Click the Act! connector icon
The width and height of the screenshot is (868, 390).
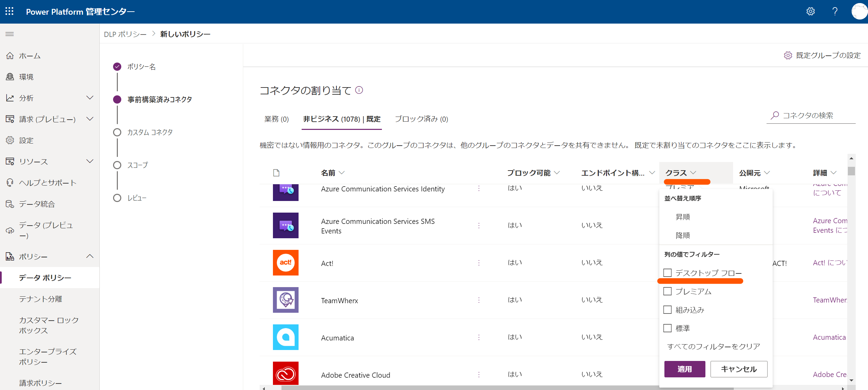tap(286, 263)
